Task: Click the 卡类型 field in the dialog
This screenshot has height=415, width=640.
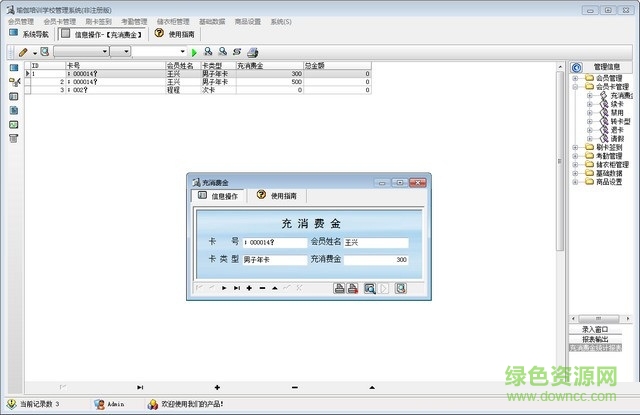Action: [x=275, y=260]
